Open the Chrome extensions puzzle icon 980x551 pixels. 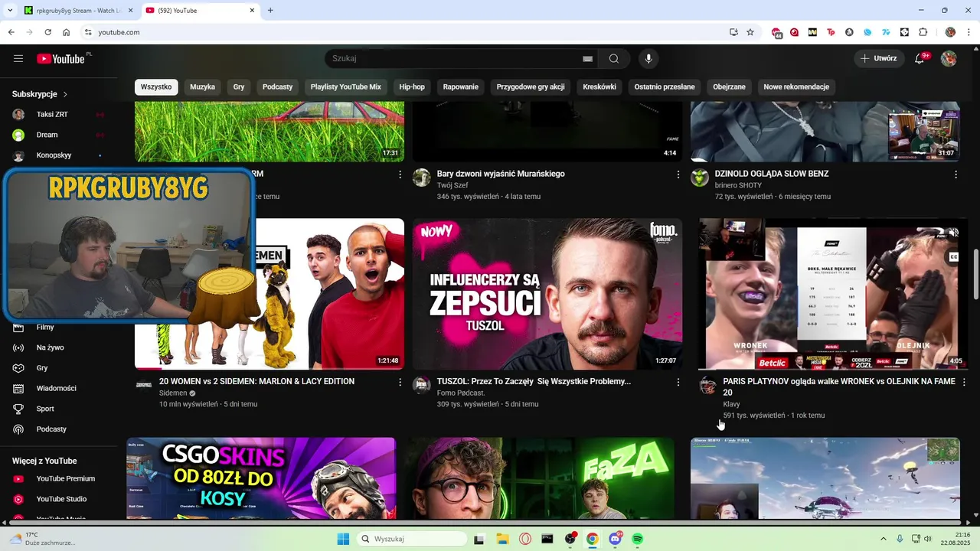point(923,32)
